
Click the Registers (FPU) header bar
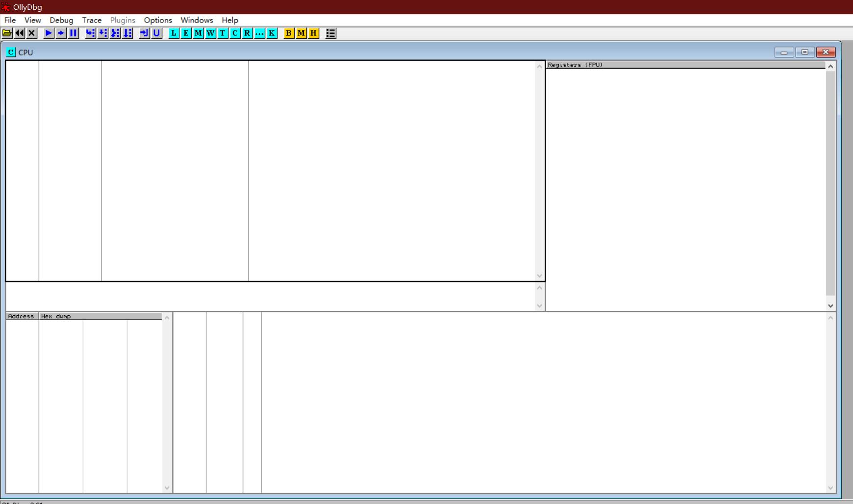click(x=685, y=65)
